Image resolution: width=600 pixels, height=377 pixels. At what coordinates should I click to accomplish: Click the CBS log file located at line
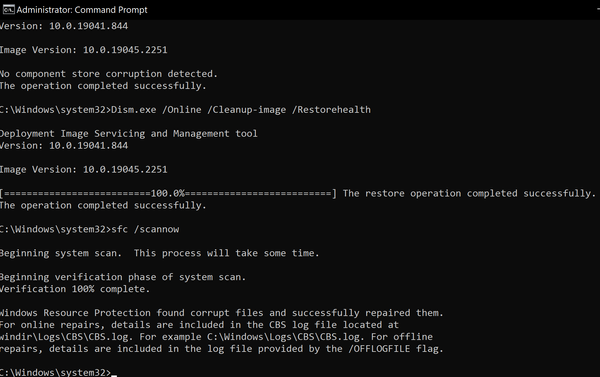click(199, 325)
